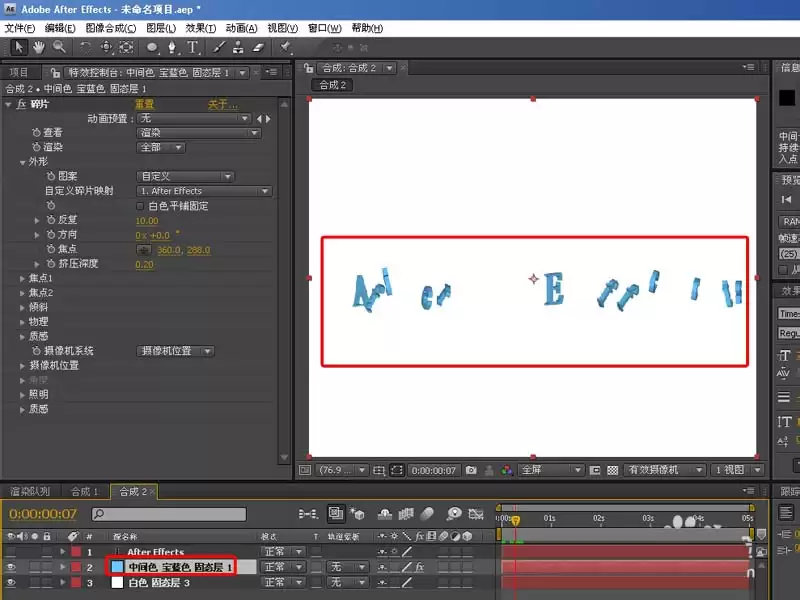This screenshot has width=800, height=600.
Task: Click the 关于 about link
Action: [x=222, y=104]
